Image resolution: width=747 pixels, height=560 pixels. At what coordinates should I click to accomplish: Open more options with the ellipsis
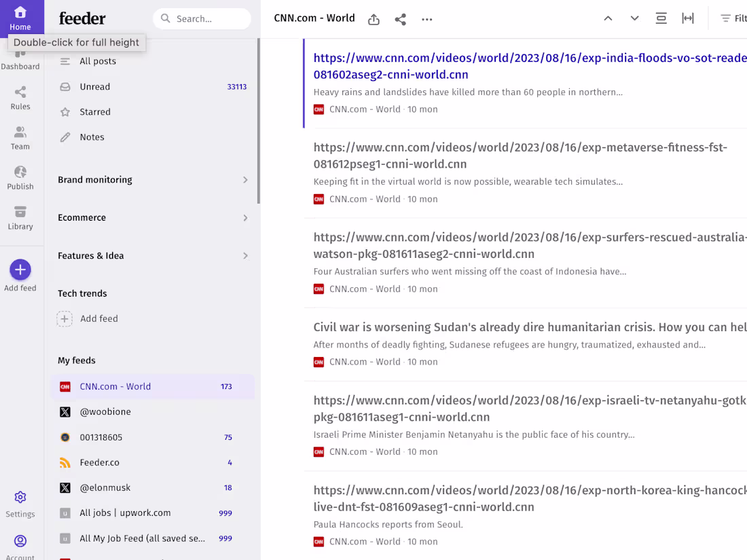point(426,20)
